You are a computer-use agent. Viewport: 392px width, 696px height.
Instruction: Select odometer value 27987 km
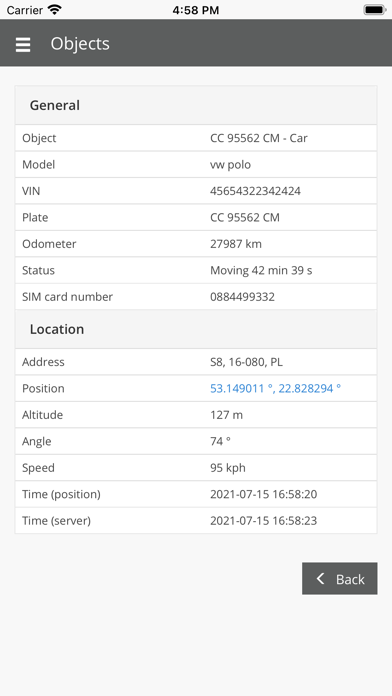(236, 244)
